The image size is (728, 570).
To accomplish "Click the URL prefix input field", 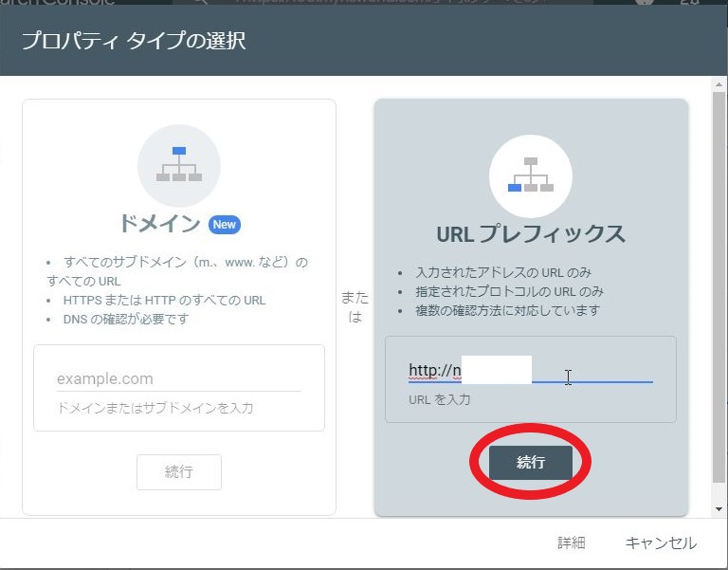I will (x=530, y=372).
